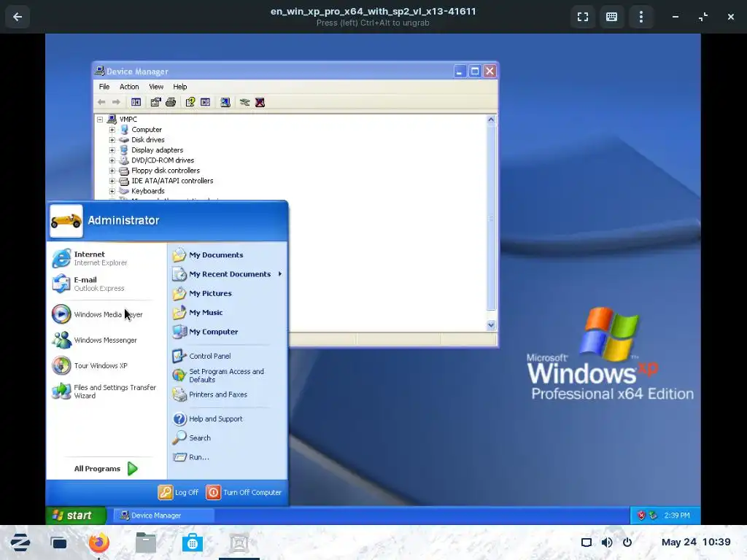The height and width of the screenshot is (560, 747).
Task: Click the Windows XP tray clock 2:39 PM
Action: pyautogui.click(x=677, y=516)
